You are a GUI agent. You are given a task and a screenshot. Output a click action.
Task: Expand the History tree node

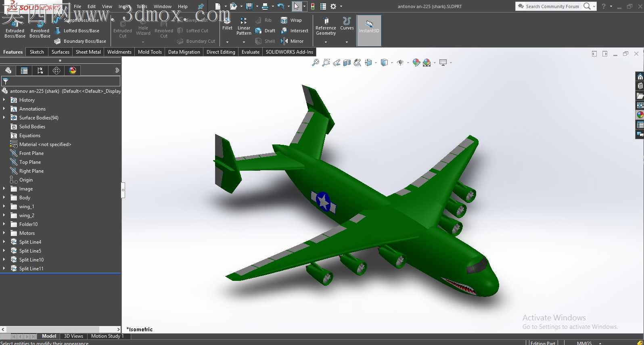click(x=4, y=100)
